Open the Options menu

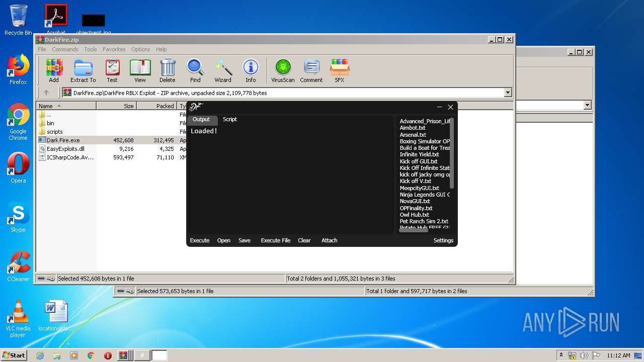tap(141, 49)
